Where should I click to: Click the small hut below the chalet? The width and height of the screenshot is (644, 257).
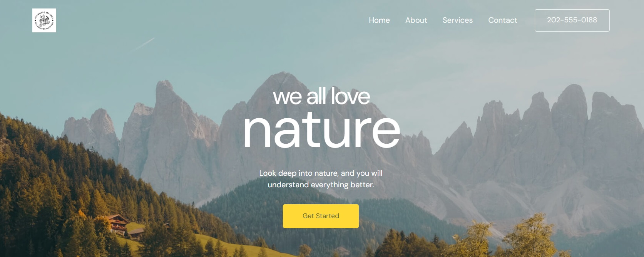[x=136, y=232]
